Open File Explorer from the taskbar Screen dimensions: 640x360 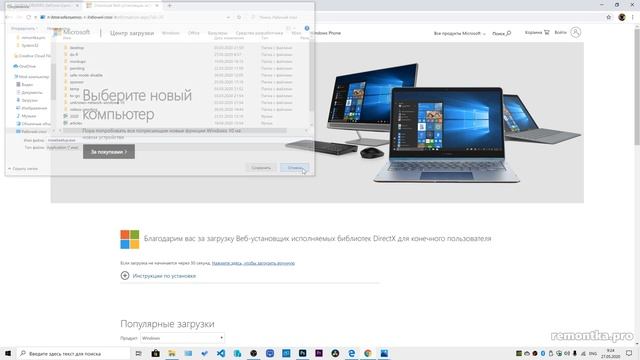point(172,353)
